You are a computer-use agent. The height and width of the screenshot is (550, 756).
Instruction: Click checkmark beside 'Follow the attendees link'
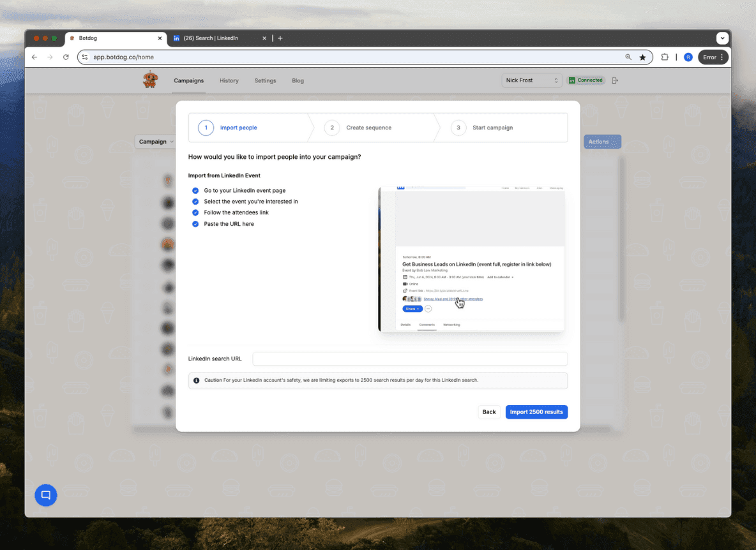[195, 213]
